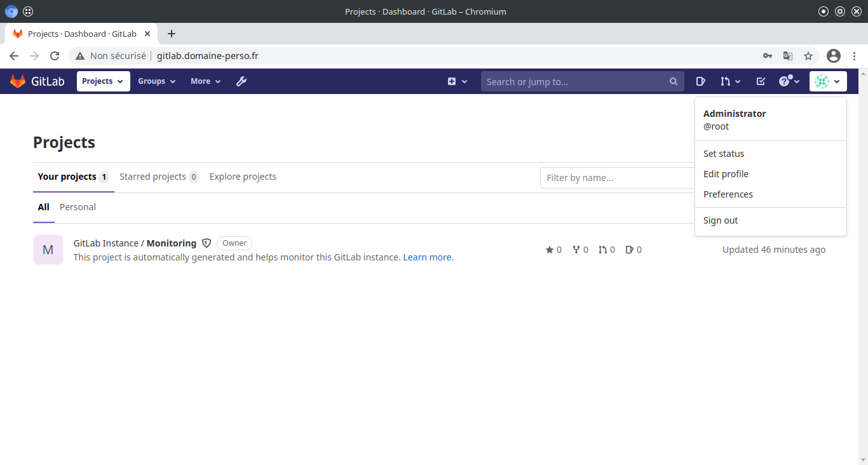Click the Search or jump to field

pyautogui.click(x=575, y=81)
